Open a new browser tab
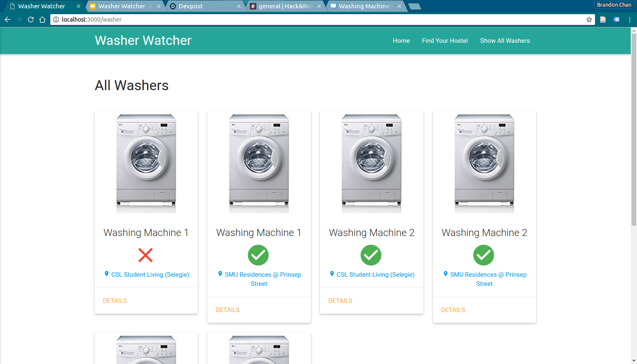Screen dimensions: 637x364 pos(415,6)
